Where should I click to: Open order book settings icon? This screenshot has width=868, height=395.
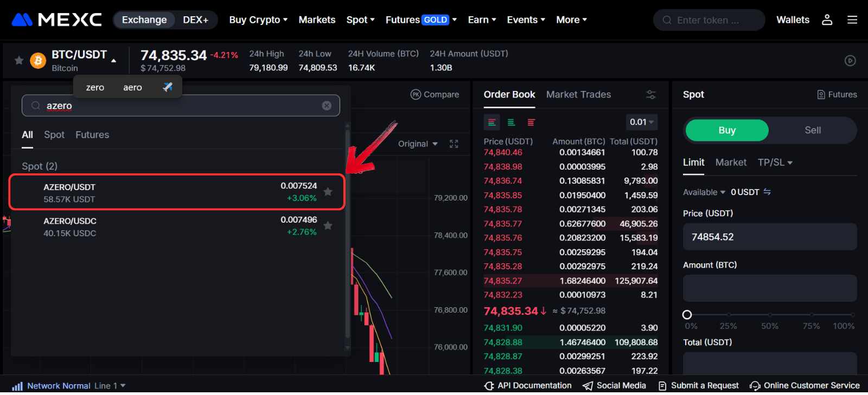click(x=651, y=95)
